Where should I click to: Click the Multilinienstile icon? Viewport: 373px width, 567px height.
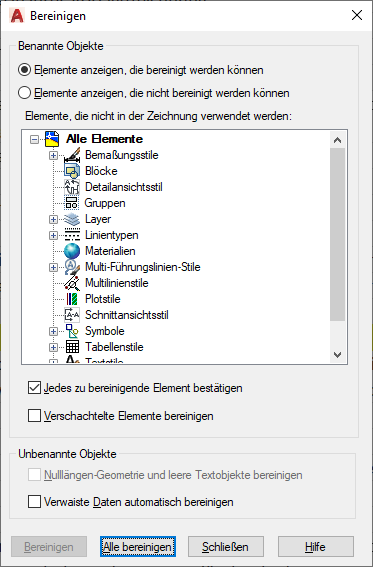pos(72,283)
